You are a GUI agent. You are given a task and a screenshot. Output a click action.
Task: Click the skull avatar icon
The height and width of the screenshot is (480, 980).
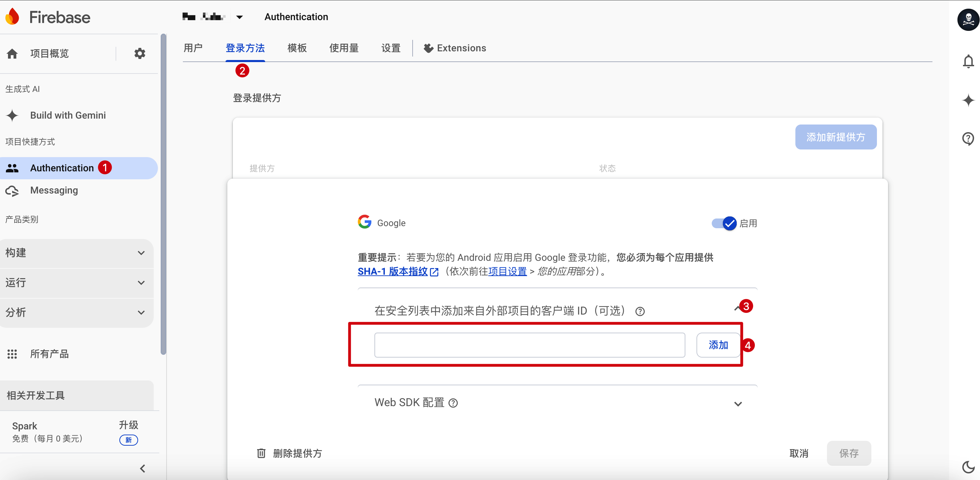967,20
